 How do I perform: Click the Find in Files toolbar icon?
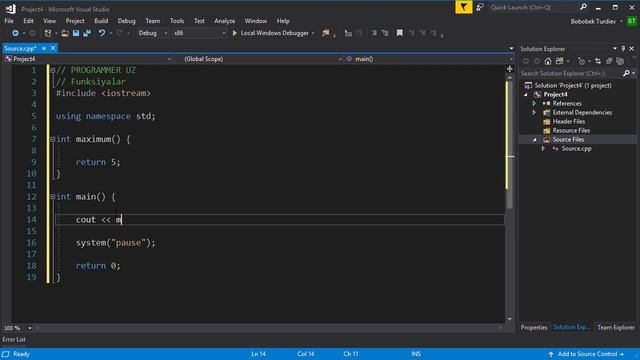click(326, 33)
